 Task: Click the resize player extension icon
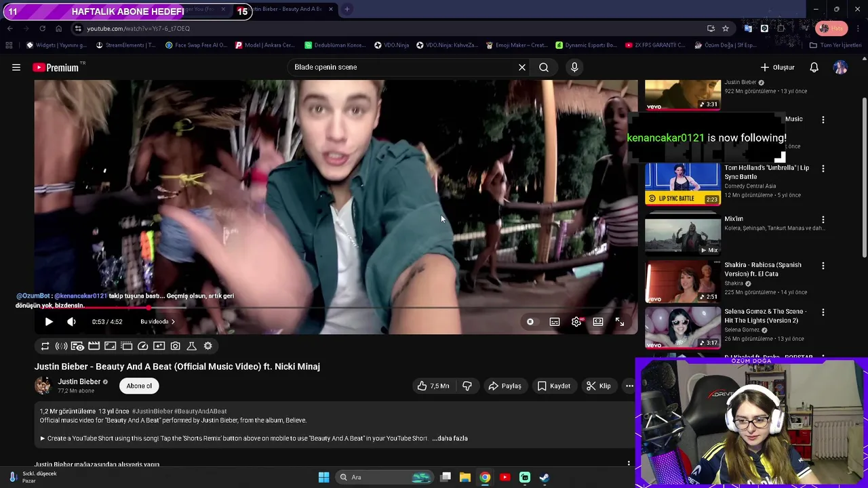point(110,346)
